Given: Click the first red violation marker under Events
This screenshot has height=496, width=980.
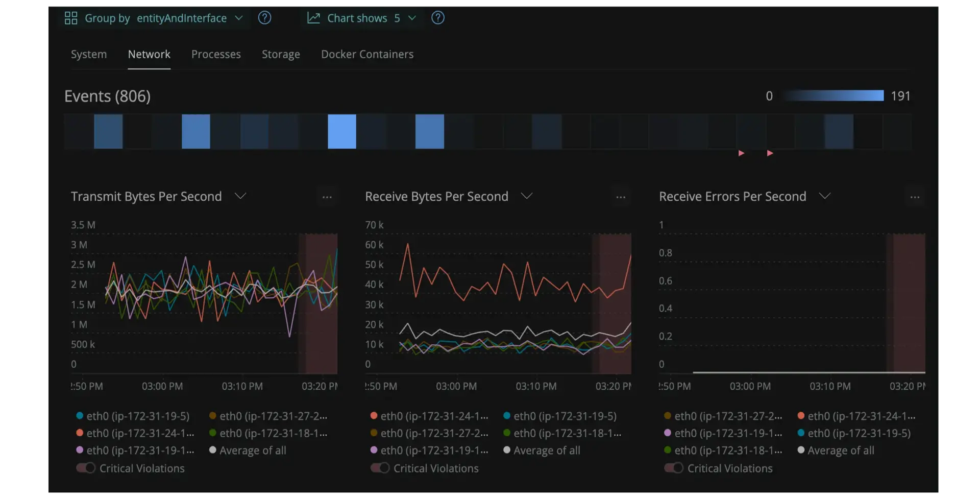Looking at the screenshot, I should [741, 153].
